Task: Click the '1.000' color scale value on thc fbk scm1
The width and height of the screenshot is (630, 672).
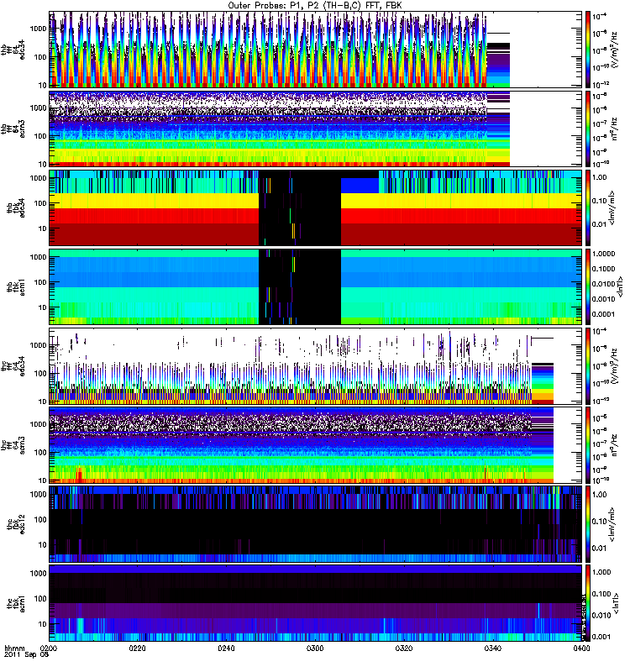Action: pyautogui.click(x=601, y=572)
